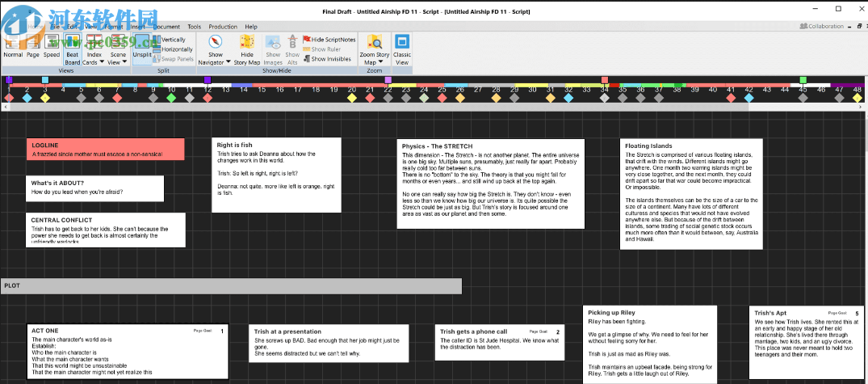Select the ACT ONE beat card

click(x=128, y=352)
